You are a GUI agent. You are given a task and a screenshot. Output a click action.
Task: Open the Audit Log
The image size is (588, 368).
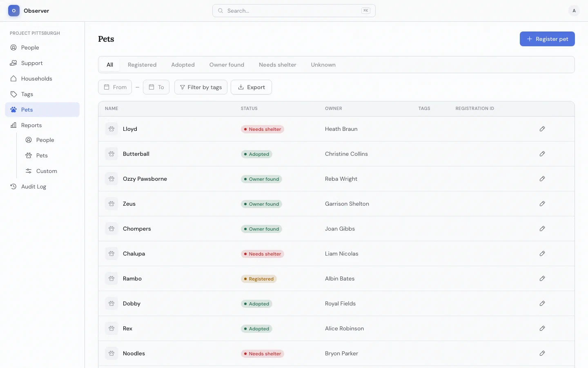coord(42,186)
